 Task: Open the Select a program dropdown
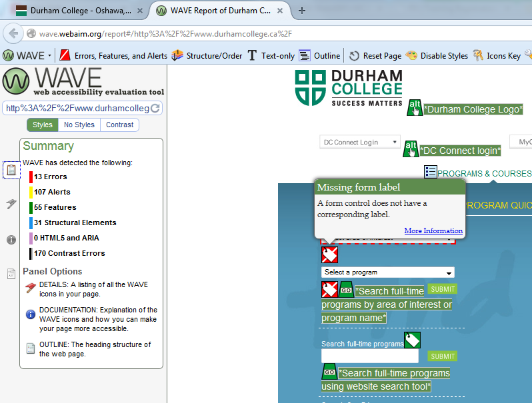coord(388,272)
